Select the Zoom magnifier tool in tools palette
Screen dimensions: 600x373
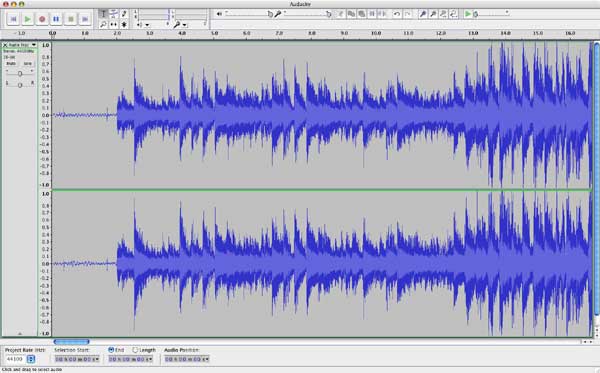click(103, 24)
